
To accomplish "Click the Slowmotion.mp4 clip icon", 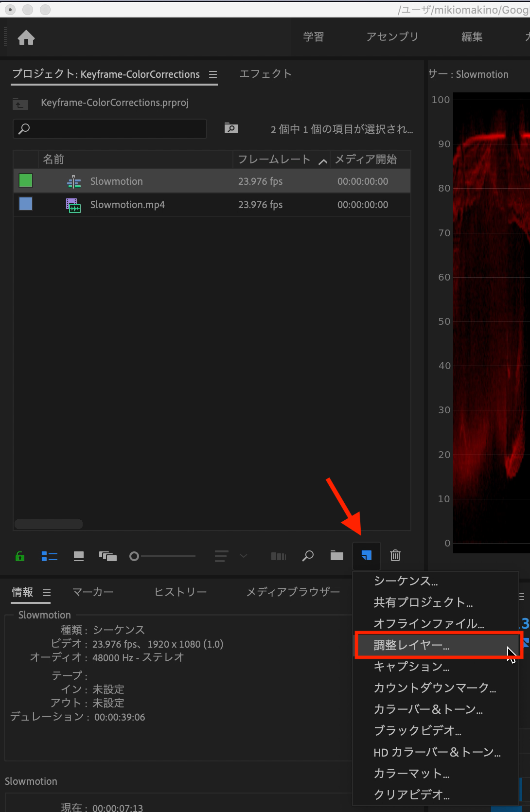I will (x=73, y=205).
